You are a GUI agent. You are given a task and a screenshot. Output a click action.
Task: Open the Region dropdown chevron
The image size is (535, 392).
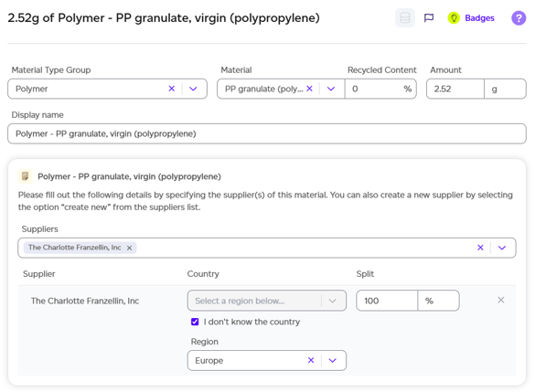coord(333,360)
